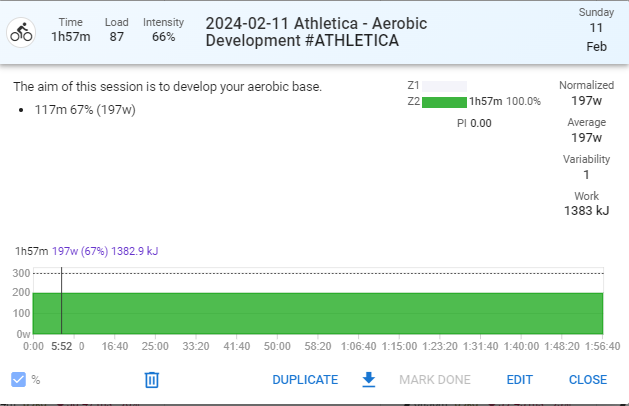Delete workout using trash icon
This screenshot has height=406, width=629.
(152, 380)
